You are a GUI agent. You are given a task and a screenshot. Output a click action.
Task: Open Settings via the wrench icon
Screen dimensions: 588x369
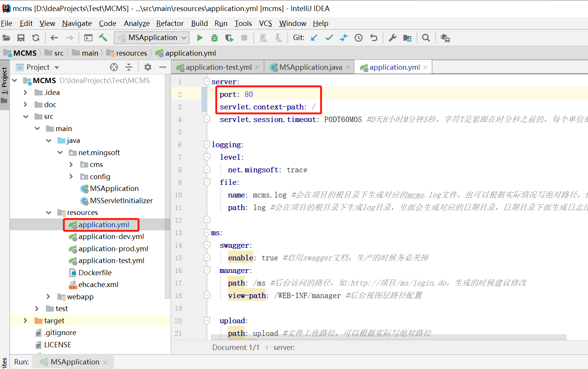click(392, 37)
